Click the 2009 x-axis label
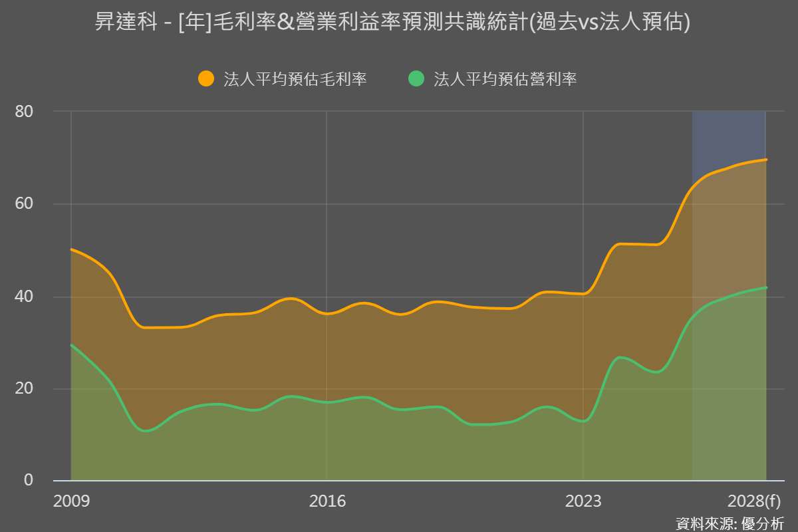This screenshot has width=798, height=532. 71,501
